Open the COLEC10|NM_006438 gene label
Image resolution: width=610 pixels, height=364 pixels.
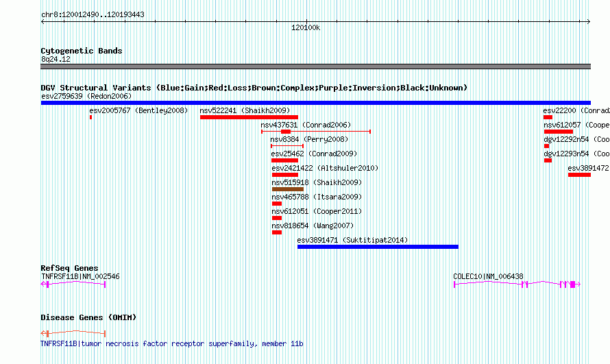click(x=488, y=276)
